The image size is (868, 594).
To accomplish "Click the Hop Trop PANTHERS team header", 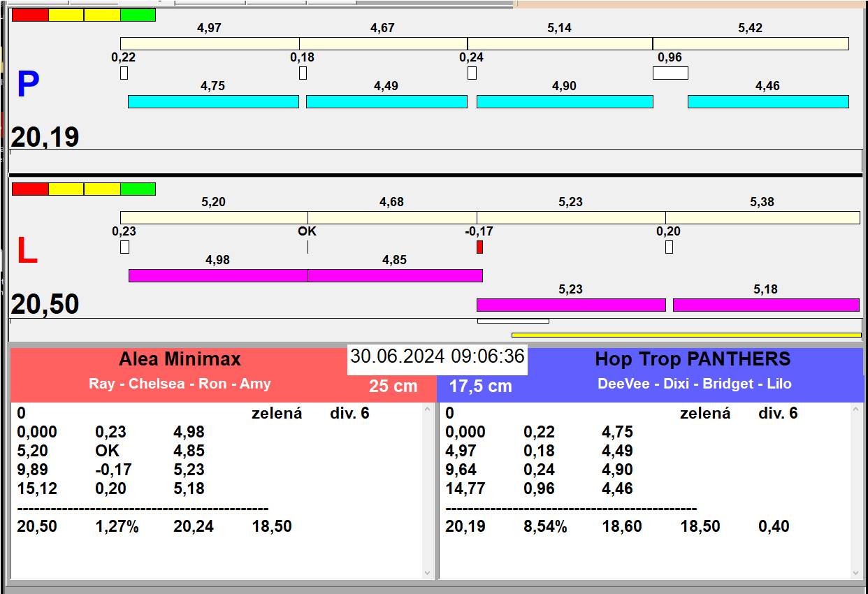I will [x=692, y=359].
